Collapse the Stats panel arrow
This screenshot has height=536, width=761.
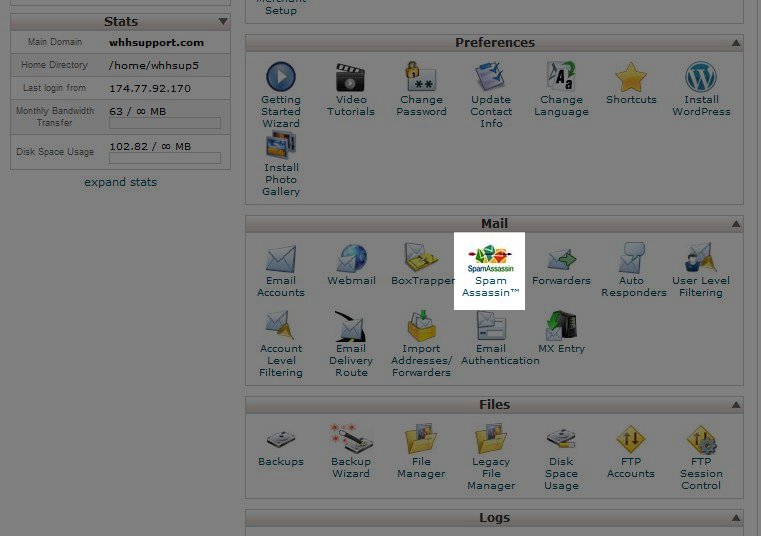(223, 21)
